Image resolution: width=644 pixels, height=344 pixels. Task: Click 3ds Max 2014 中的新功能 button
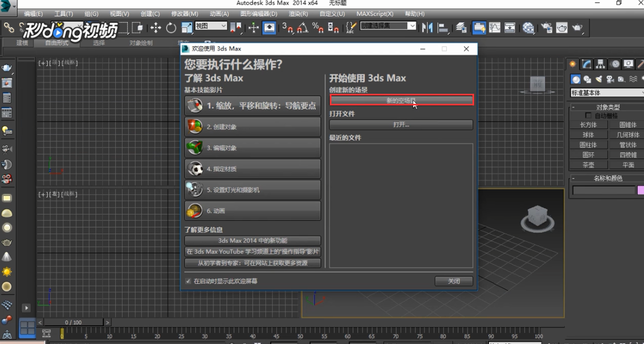click(x=253, y=241)
